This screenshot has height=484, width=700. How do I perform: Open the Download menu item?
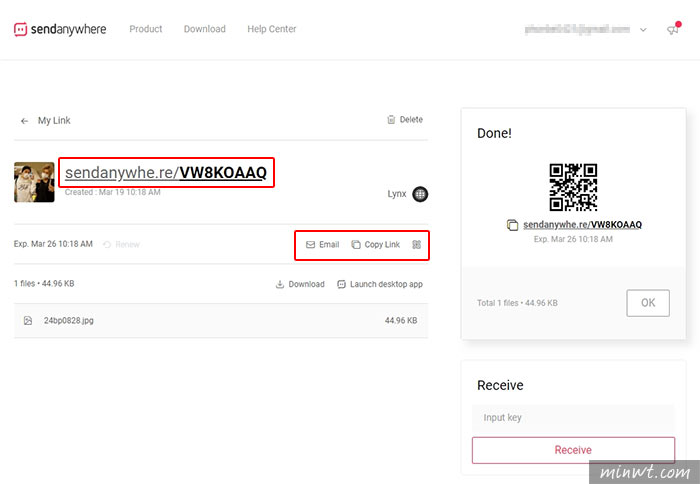(204, 29)
